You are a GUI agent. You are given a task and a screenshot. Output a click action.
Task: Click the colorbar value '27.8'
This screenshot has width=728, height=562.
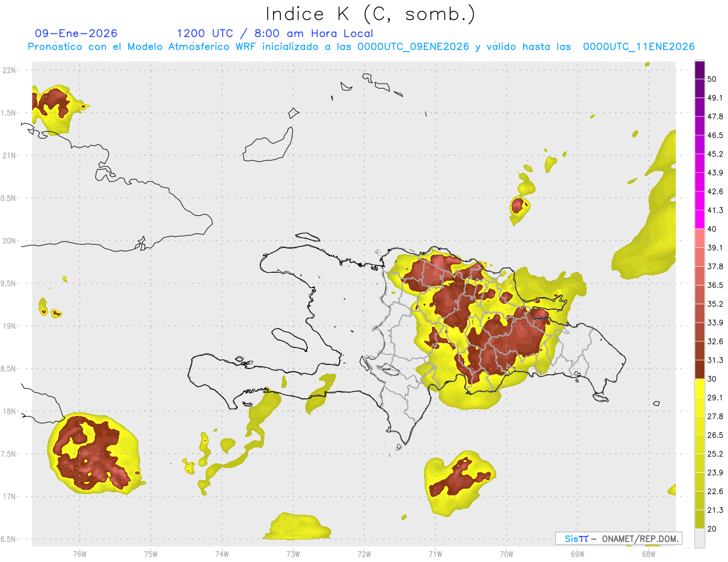coord(716,416)
